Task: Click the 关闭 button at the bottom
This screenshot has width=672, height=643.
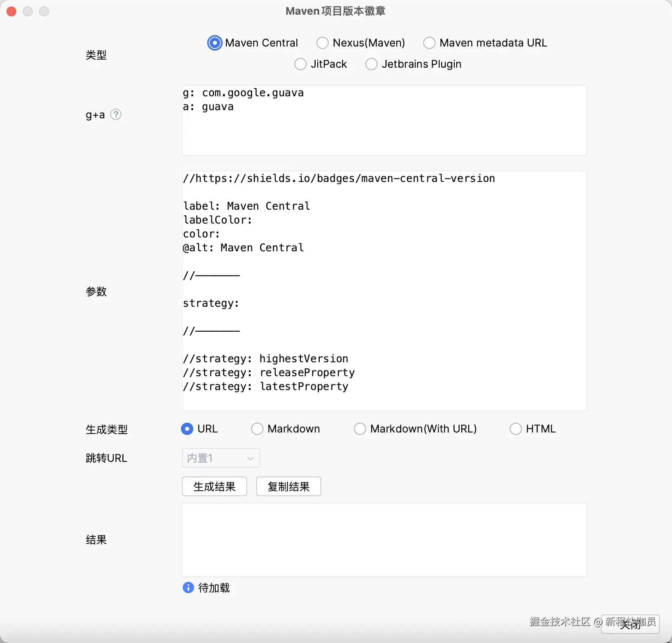Action: [x=630, y=624]
